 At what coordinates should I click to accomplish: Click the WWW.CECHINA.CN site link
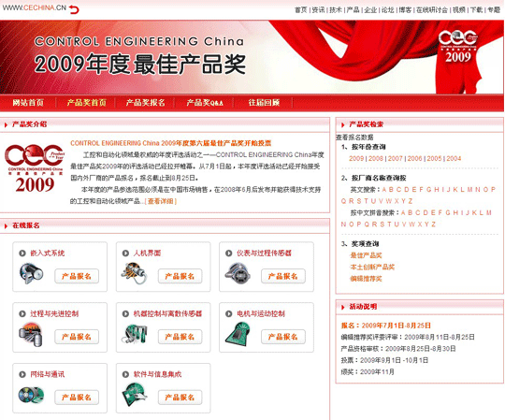[x=35, y=7]
